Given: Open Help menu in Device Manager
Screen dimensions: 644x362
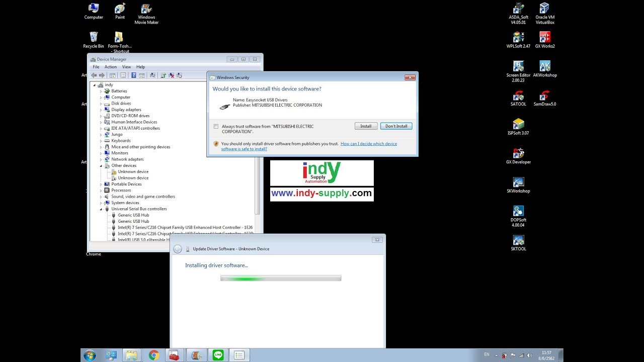Looking at the screenshot, I should pyautogui.click(x=140, y=67).
